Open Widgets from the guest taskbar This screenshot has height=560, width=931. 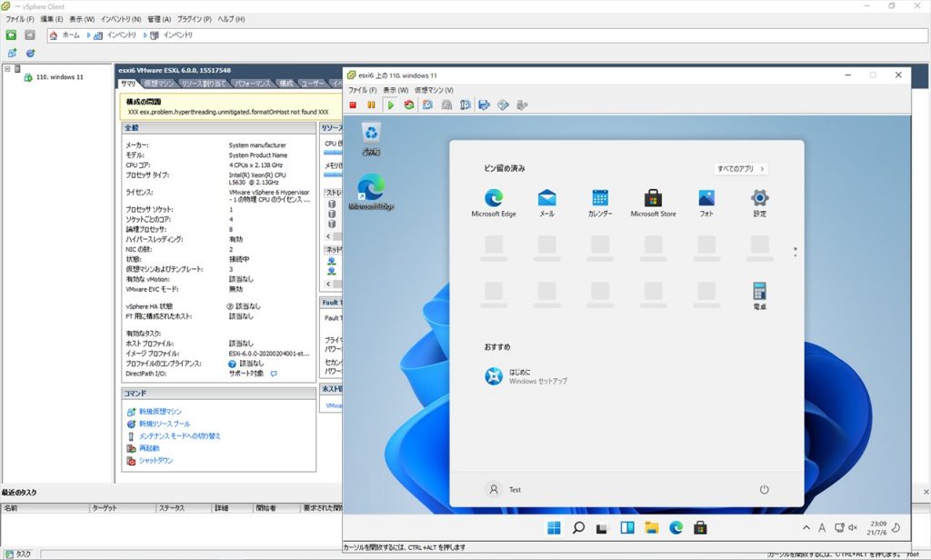click(627, 528)
